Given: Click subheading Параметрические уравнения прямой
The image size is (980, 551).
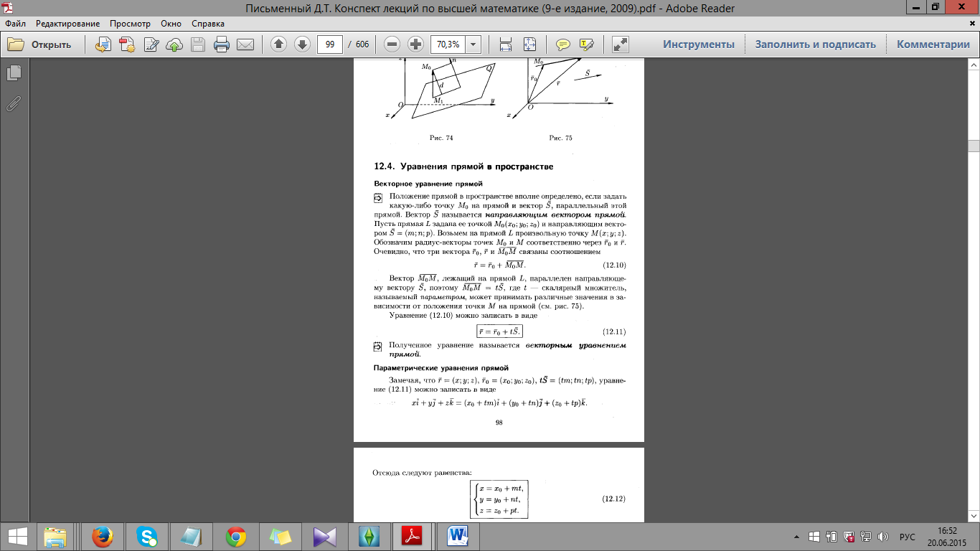Looking at the screenshot, I should coord(441,367).
